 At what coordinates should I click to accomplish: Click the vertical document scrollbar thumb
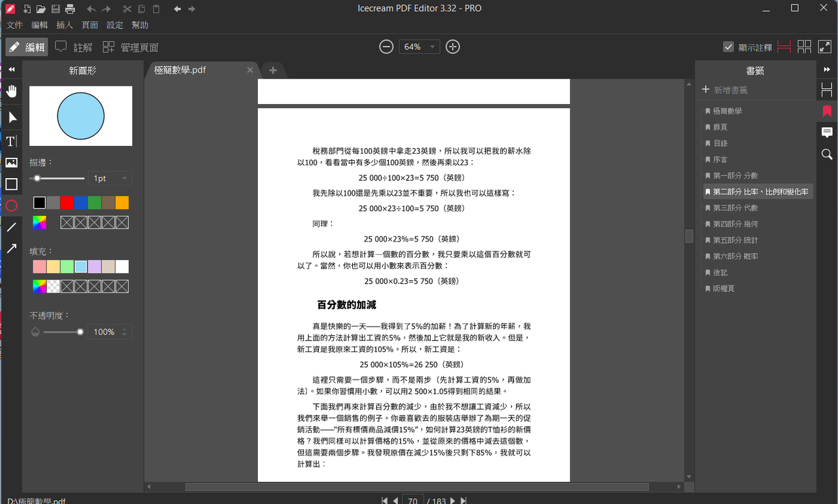[x=689, y=236]
